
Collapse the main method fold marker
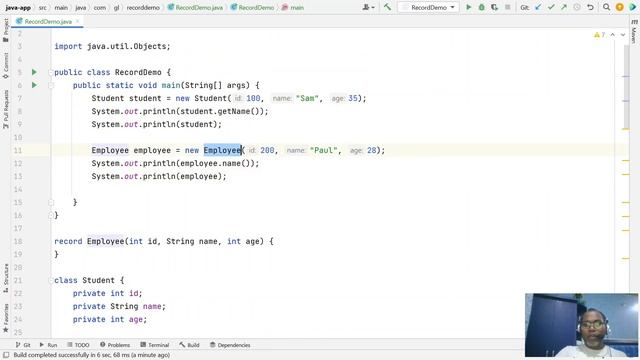pyautogui.click(x=51, y=85)
